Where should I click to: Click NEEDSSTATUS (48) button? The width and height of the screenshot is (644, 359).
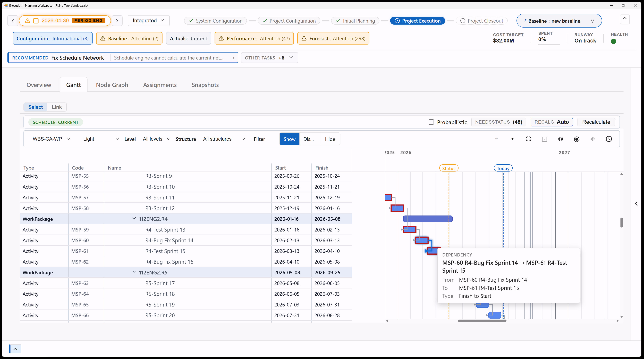click(498, 122)
